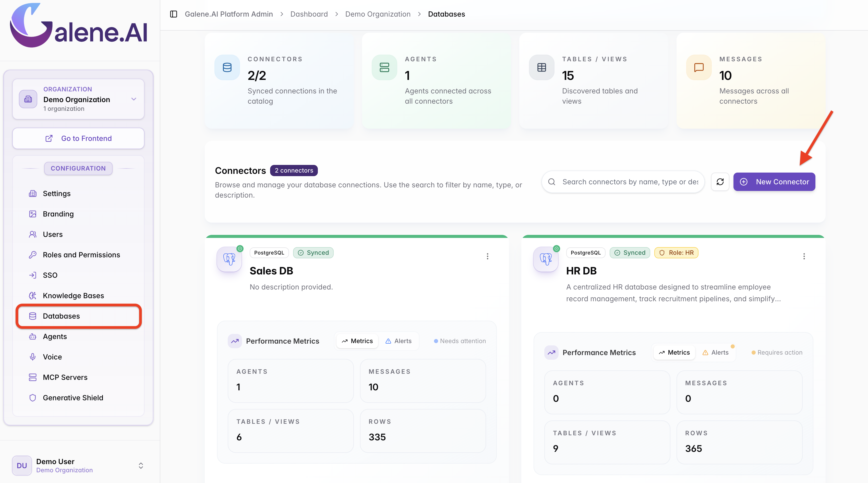Click the Go to Frontend external link icon

(x=49, y=139)
